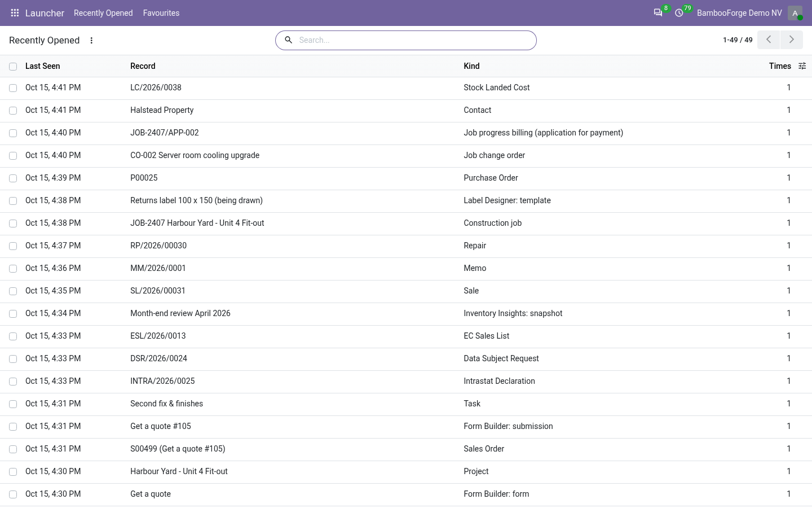Click the Form Builder: form kind cell
The image size is (812, 508).
coord(496,494)
